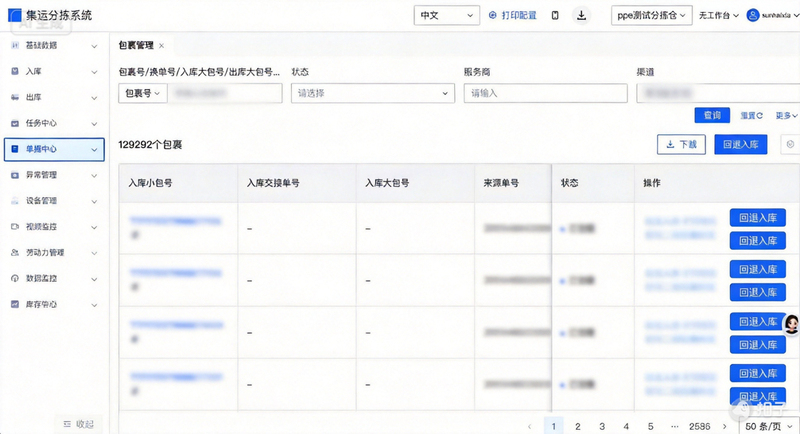The height and width of the screenshot is (434, 800).
Task: Open the 包裹号 type selector
Action: 143,93
